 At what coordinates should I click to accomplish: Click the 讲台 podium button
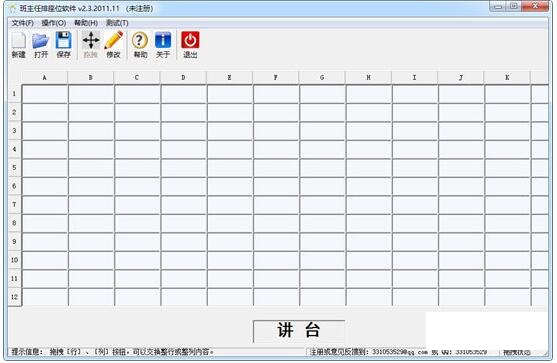pos(299,330)
